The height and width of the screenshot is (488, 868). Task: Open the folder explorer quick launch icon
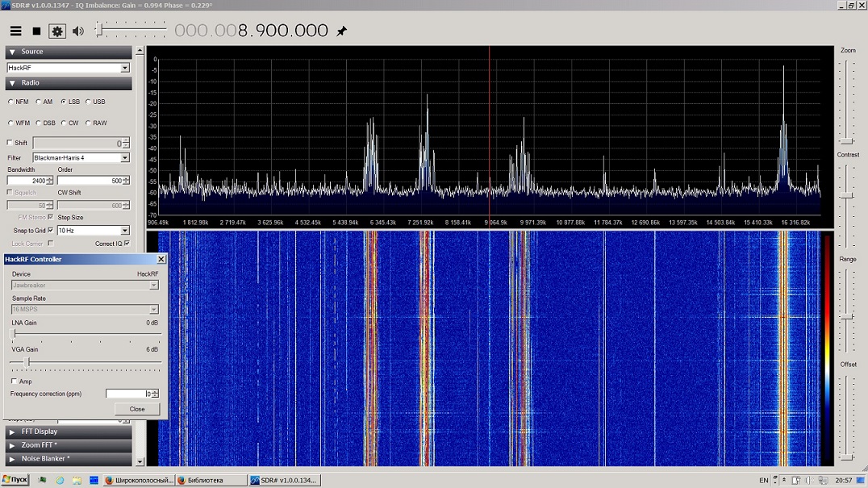click(77, 480)
